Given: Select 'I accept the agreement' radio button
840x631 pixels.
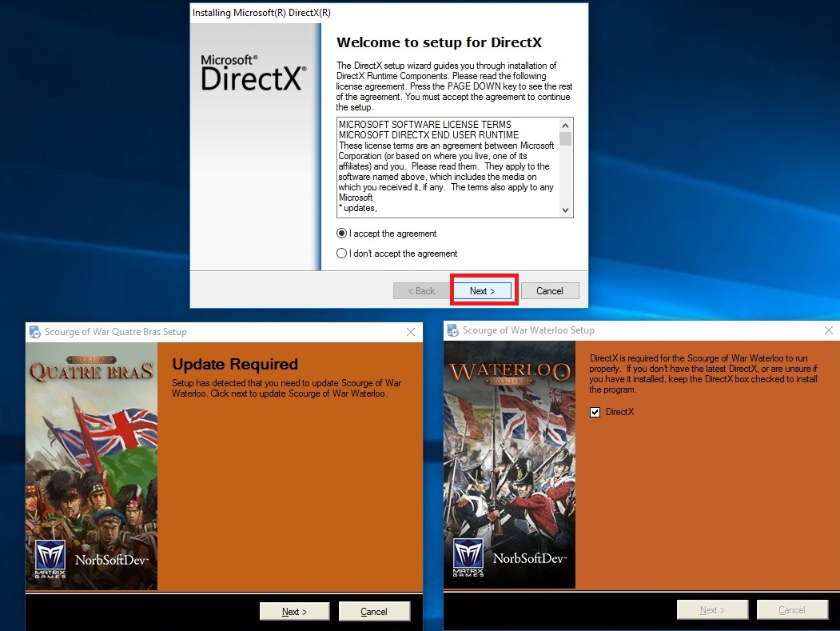Looking at the screenshot, I should click(x=341, y=234).
